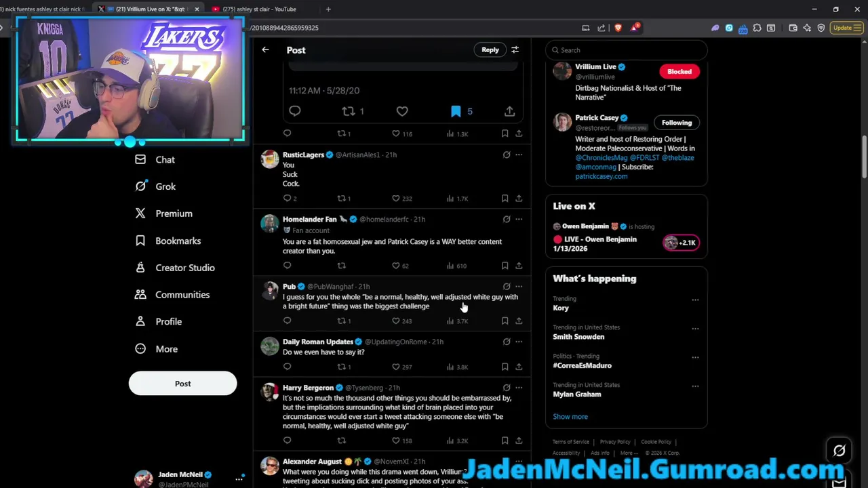The image size is (868, 488).
Task: Like the Pub reply with 243 likes
Action: coord(396,321)
